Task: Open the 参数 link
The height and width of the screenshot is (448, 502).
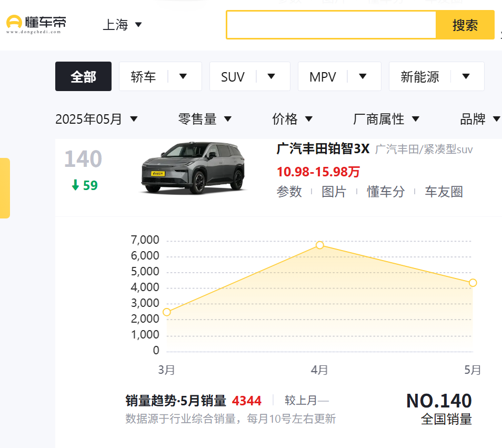Action: point(289,192)
